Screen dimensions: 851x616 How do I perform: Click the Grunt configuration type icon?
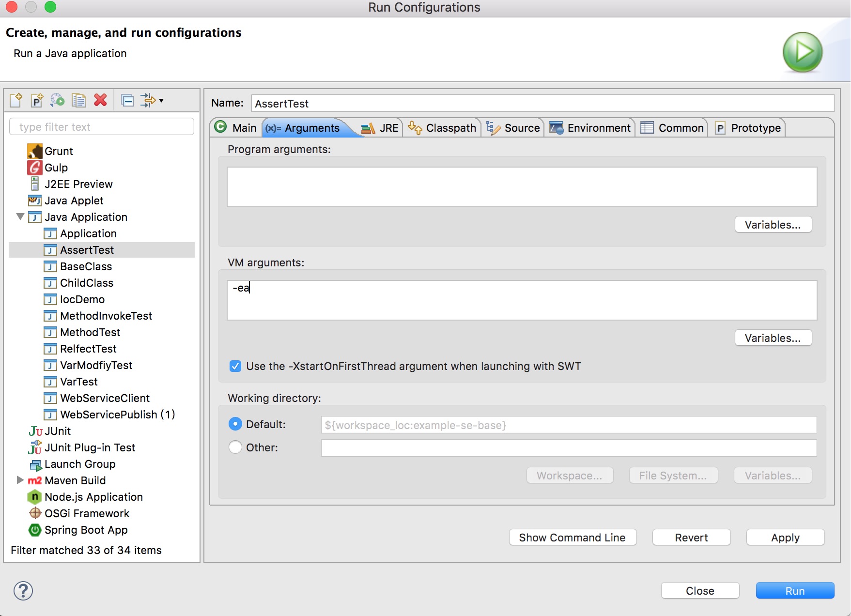[x=35, y=151]
